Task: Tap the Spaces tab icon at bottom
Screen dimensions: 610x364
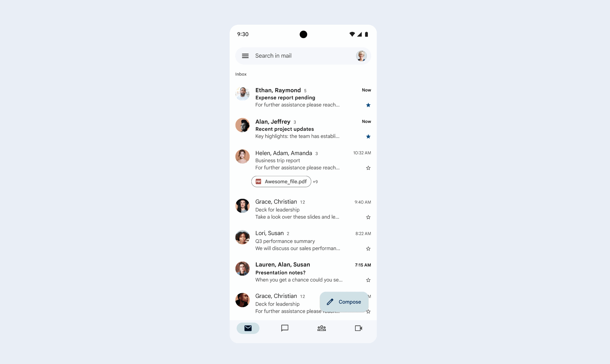Action: tap(321, 328)
